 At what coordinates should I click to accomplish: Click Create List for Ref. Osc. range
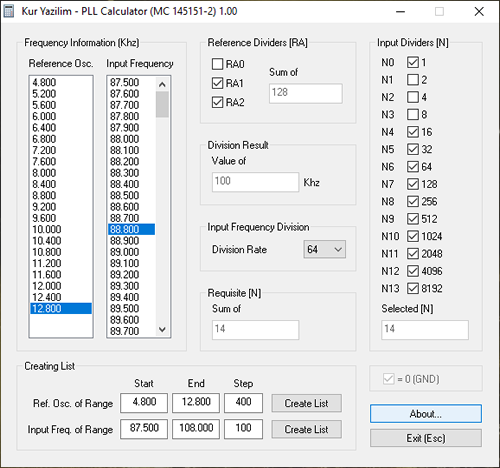coord(306,403)
